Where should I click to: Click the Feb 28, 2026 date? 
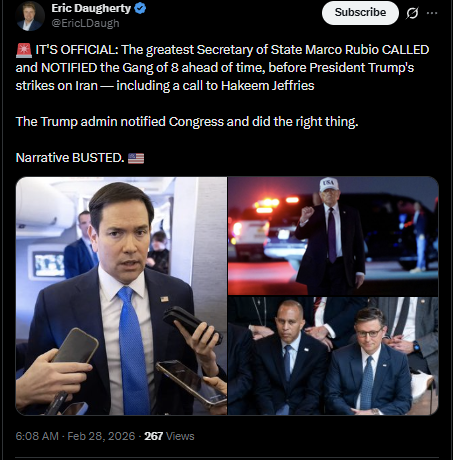101,436
